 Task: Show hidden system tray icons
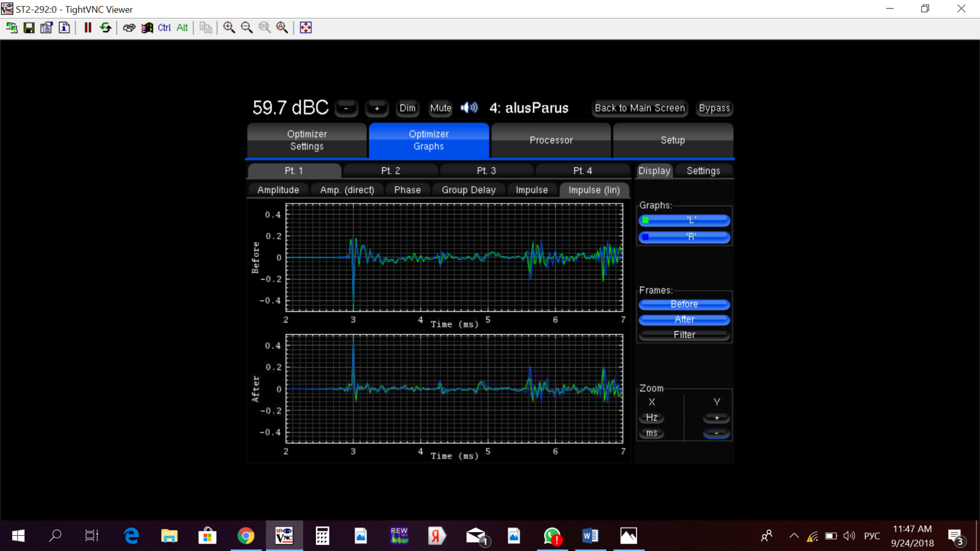[x=794, y=536]
